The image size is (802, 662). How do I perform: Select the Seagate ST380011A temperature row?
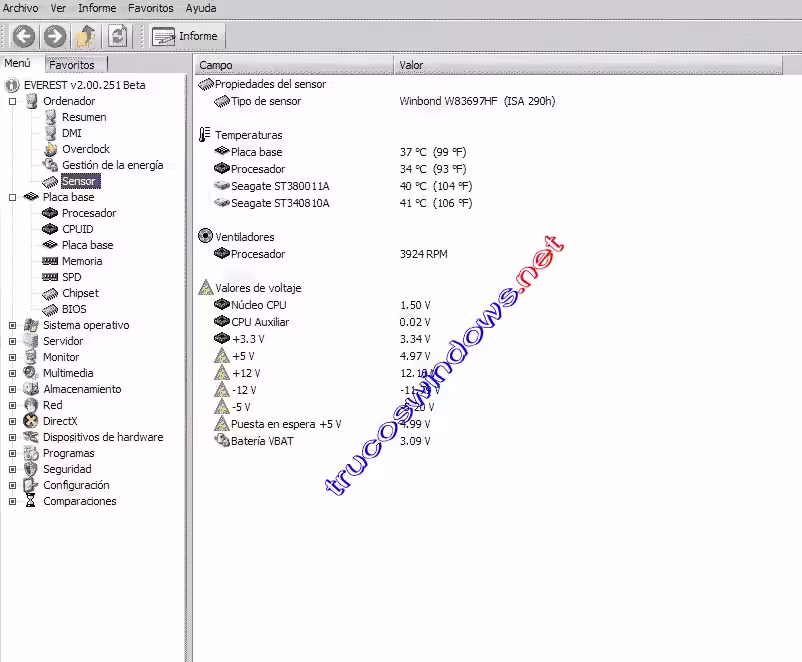(343, 186)
